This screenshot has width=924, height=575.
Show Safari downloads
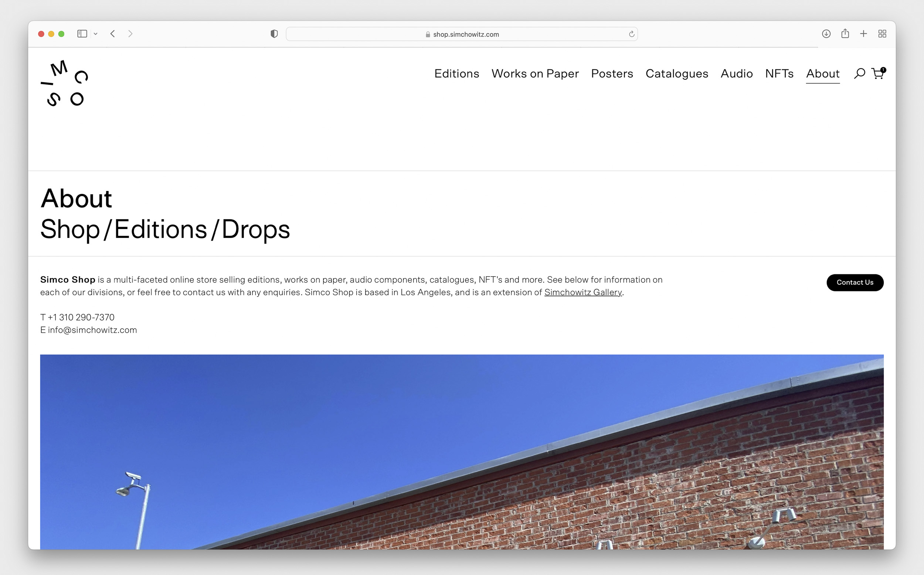pos(826,34)
